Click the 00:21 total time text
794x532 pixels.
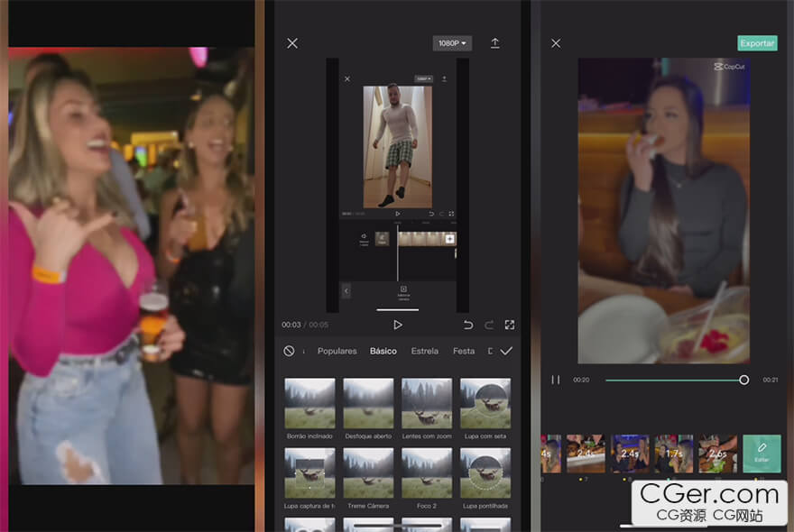tap(771, 380)
